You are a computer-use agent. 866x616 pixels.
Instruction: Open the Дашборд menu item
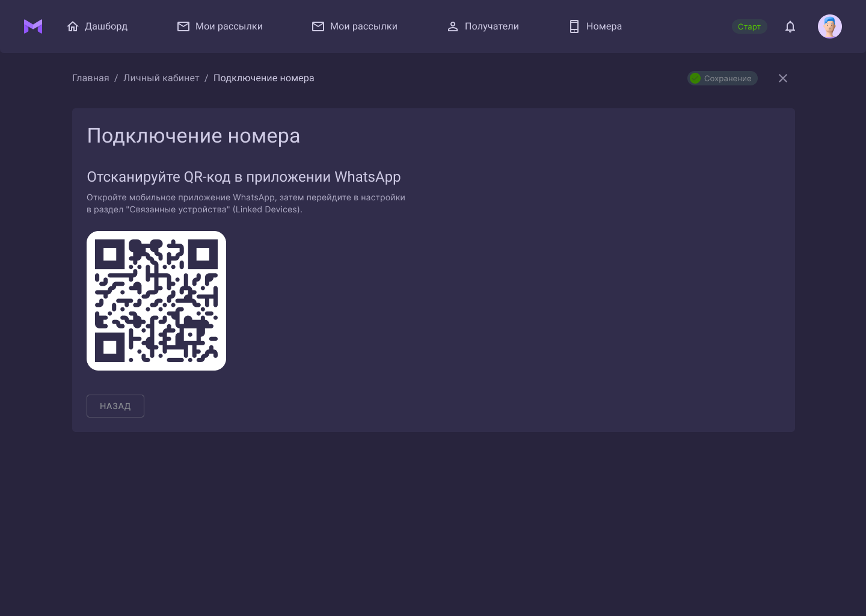[x=106, y=26]
